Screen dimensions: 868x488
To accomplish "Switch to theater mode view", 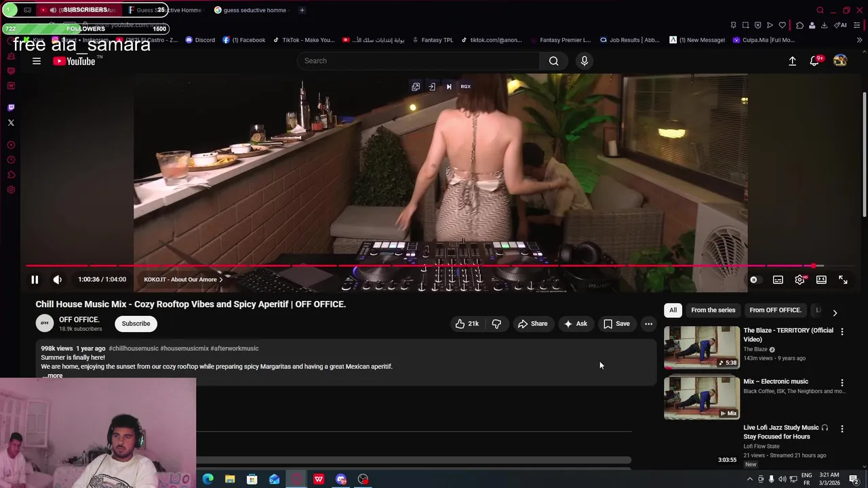I will 821,279.
